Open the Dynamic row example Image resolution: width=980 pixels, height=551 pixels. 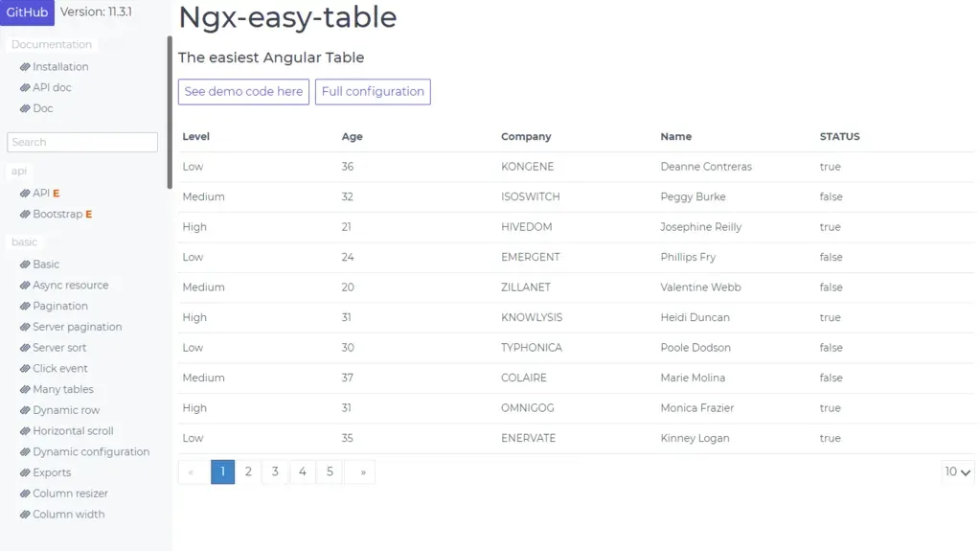(x=66, y=410)
